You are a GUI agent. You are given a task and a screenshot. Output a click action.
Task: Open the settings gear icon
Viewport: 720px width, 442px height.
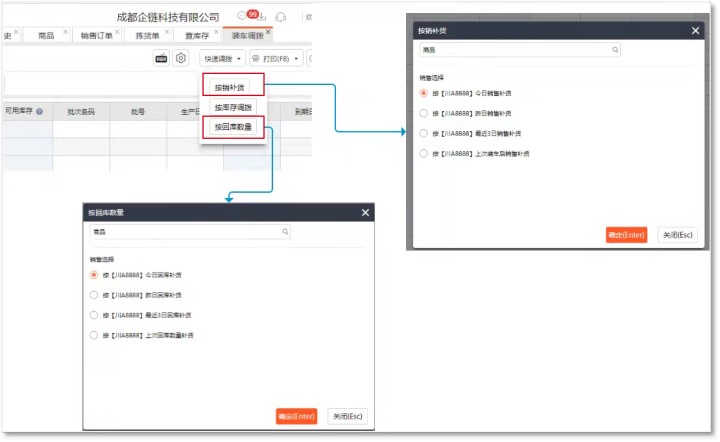(180, 59)
